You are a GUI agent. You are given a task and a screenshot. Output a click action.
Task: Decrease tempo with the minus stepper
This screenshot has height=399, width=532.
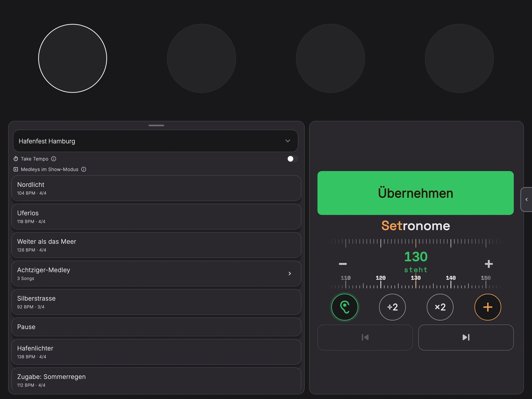pos(343,264)
